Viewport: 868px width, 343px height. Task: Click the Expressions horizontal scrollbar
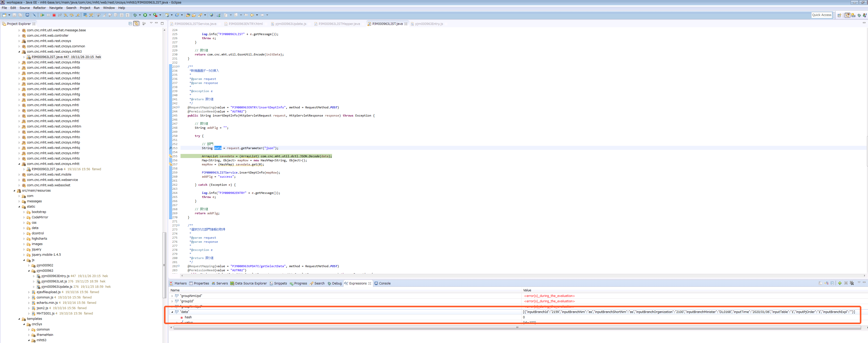click(x=517, y=327)
